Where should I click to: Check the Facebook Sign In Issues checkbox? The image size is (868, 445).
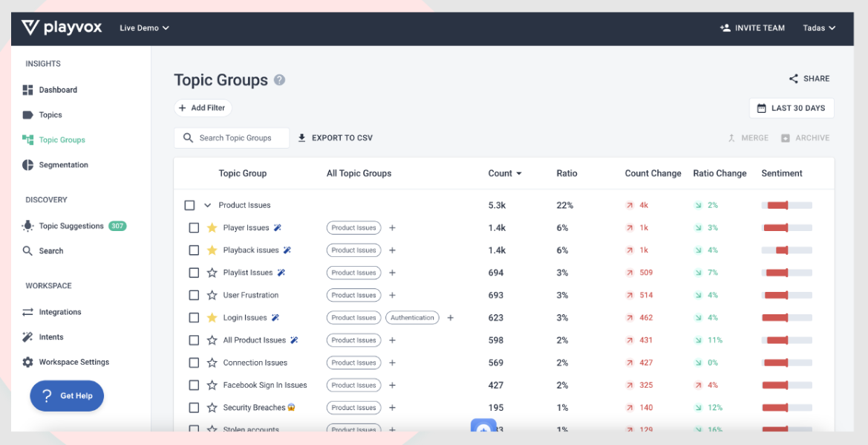point(194,385)
